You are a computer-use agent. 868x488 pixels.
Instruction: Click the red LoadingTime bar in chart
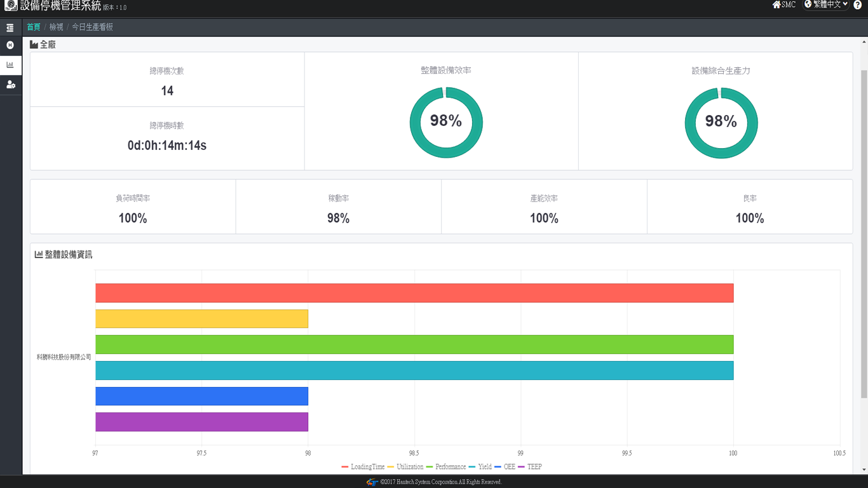[x=414, y=293]
